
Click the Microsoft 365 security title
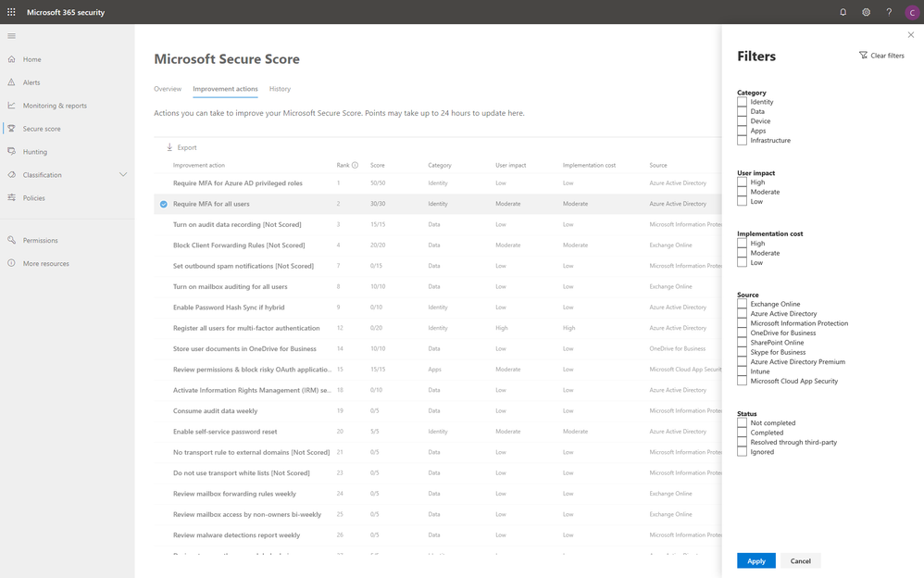click(x=66, y=12)
